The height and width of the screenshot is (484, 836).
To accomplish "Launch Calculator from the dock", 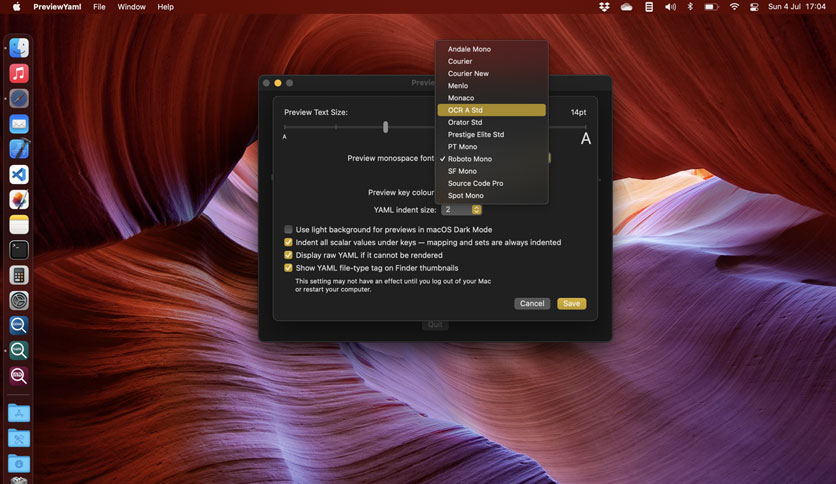I will (x=19, y=275).
